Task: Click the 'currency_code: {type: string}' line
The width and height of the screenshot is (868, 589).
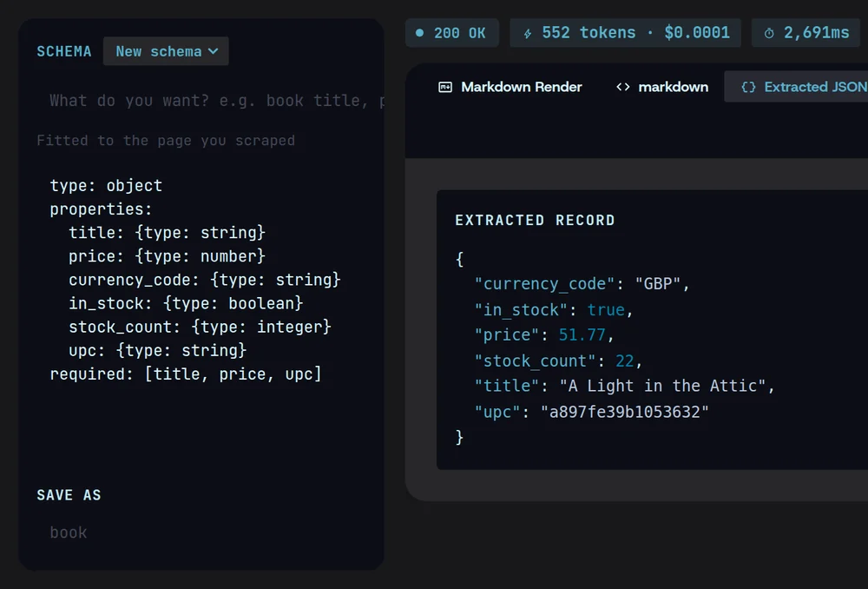Action: point(205,280)
